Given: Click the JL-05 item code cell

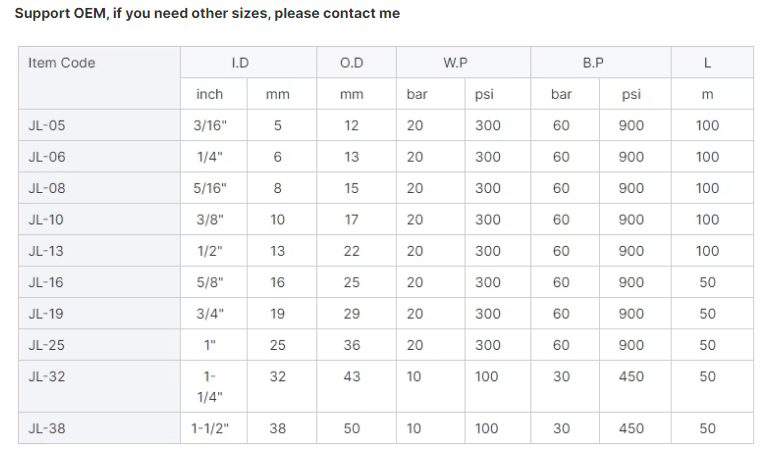Looking at the screenshot, I should click(x=46, y=126).
